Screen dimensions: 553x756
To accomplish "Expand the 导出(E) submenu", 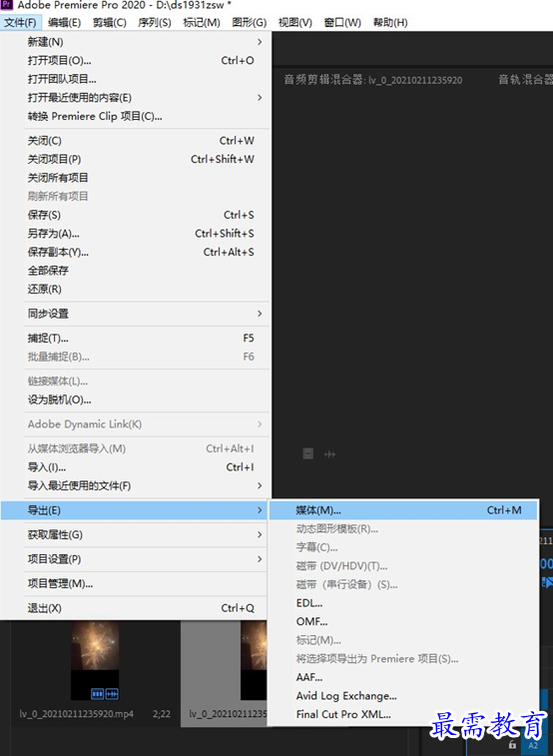I will point(135,510).
